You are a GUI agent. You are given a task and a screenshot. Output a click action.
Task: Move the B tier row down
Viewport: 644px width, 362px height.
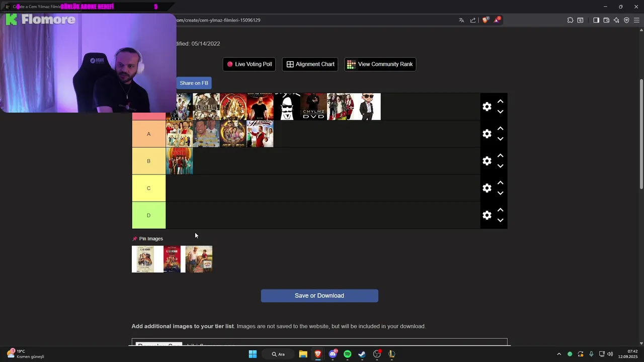coord(500,166)
